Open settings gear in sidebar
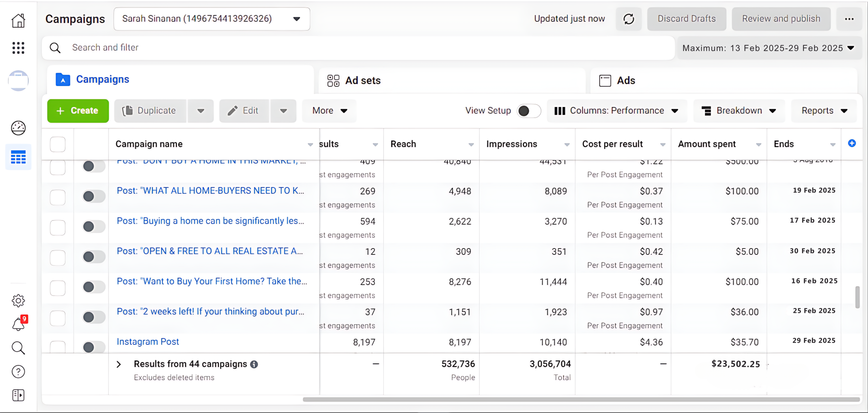The height and width of the screenshot is (413, 868). pyautogui.click(x=18, y=301)
